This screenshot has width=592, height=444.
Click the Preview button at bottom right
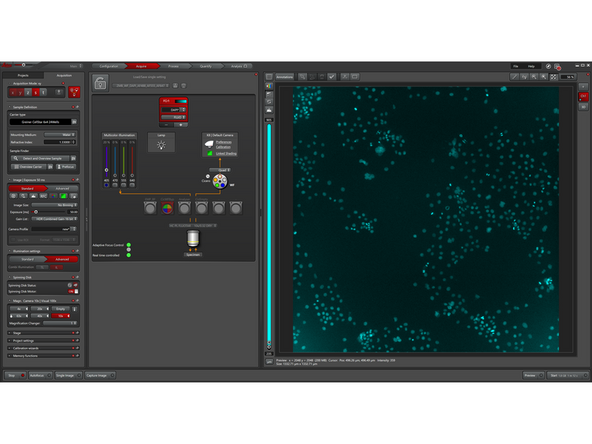coord(533,375)
